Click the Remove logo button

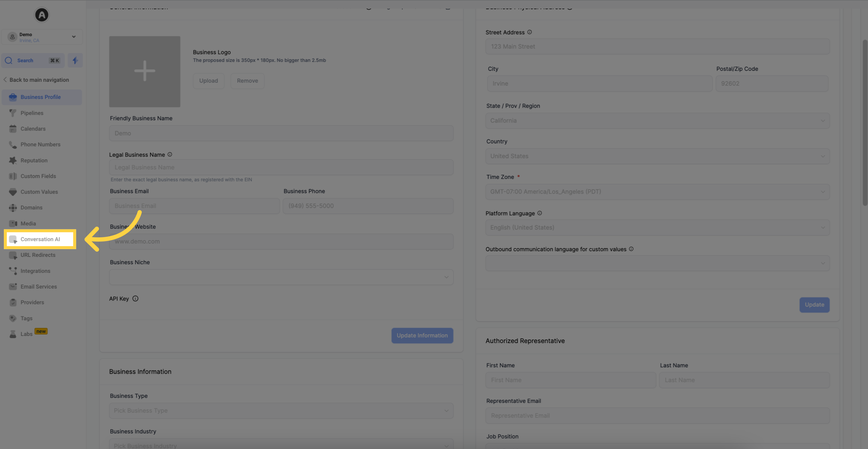click(x=247, y=81)
